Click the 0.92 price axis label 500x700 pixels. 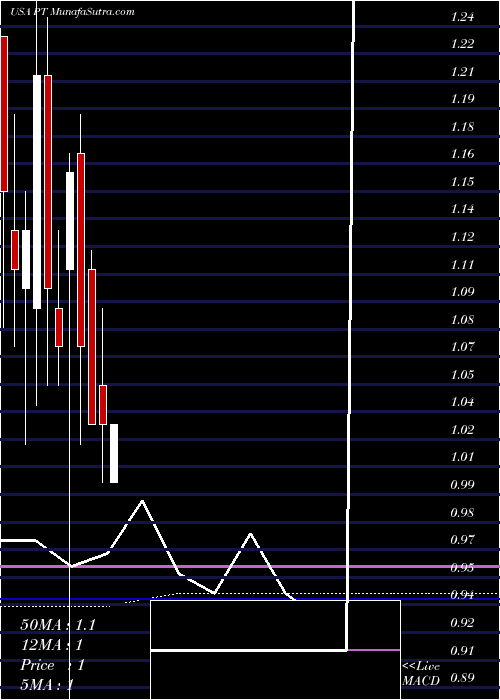coord(462,623)
